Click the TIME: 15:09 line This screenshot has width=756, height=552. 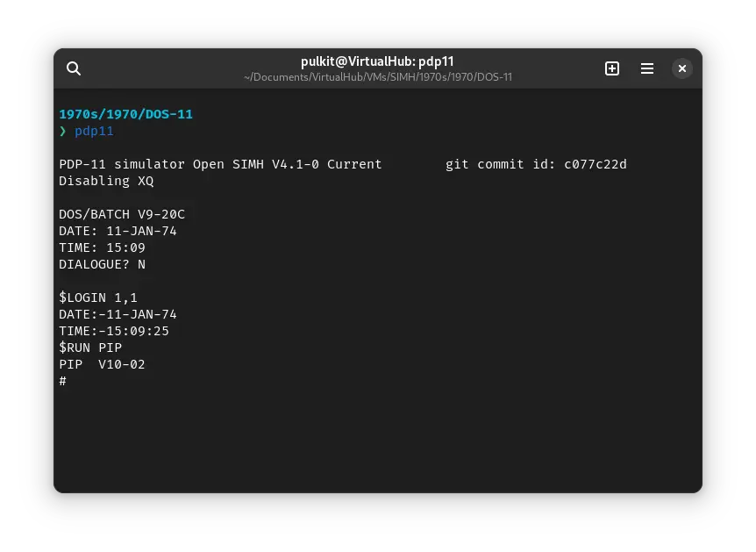point(102,247)
